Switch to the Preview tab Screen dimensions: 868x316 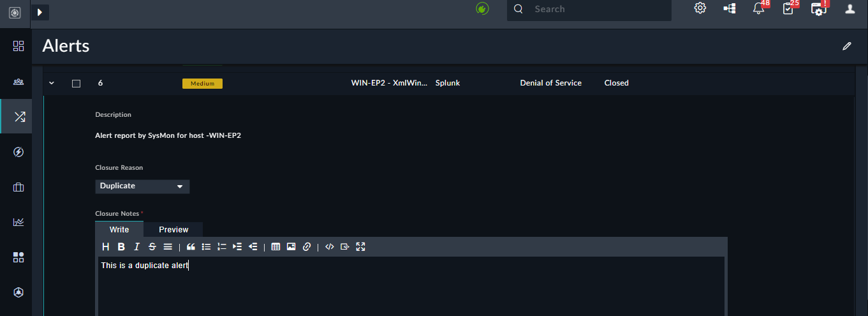click(x=173, y=230)
